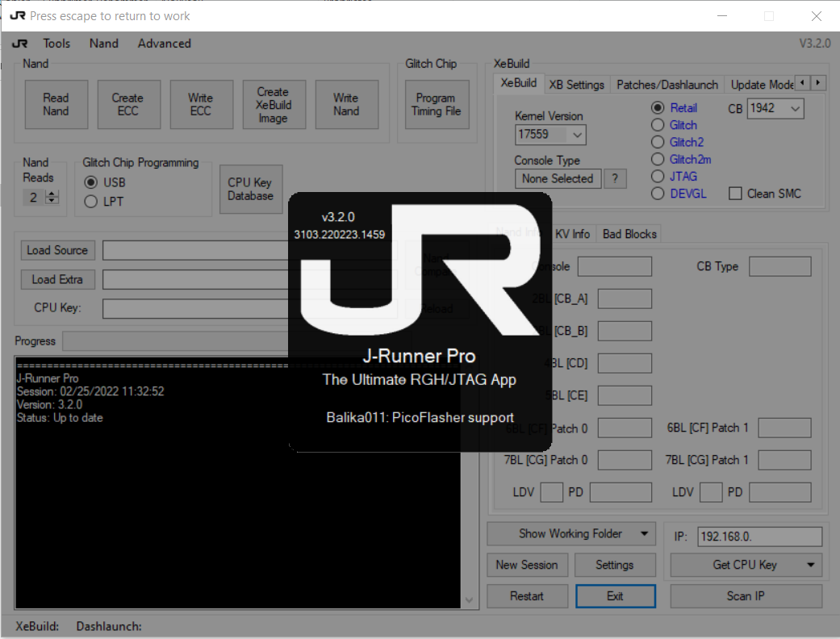Click the console type help question mark
The height and width of the screenshot is (639, 840).
coord(615,179)
